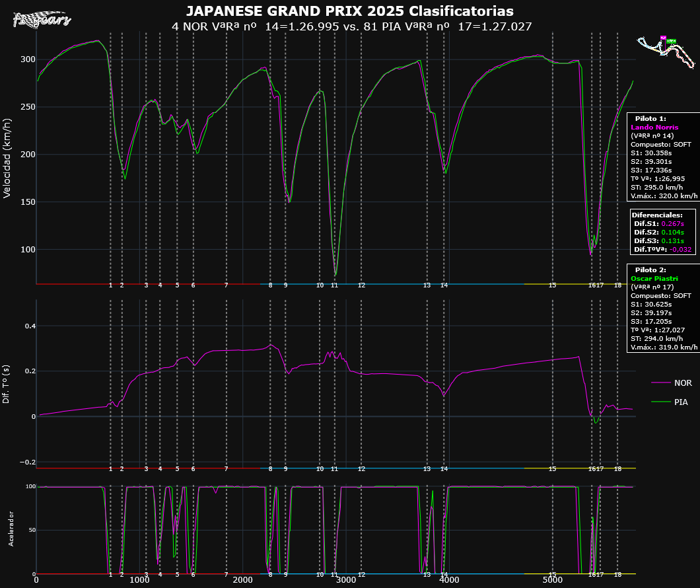Click the 0.4 tick on the time-difference axis
The height and width of the screenshot is (588, 700).
(x=30, y=326)
